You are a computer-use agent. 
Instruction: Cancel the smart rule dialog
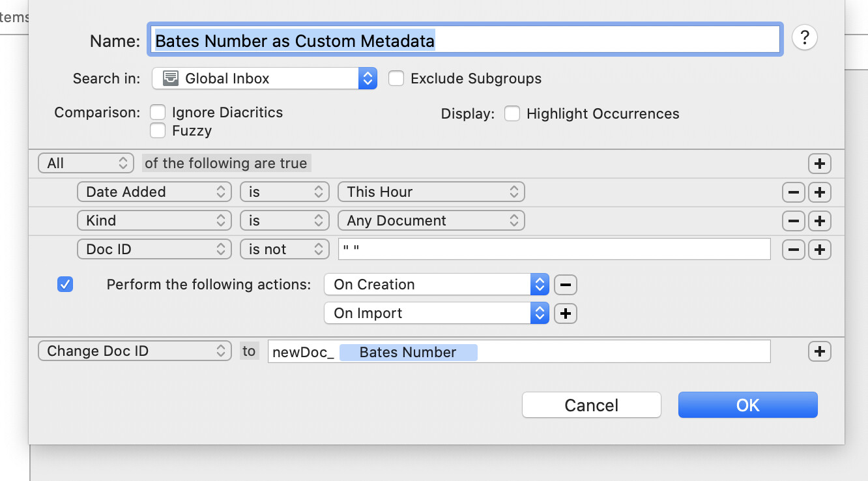tap(591, 405)
